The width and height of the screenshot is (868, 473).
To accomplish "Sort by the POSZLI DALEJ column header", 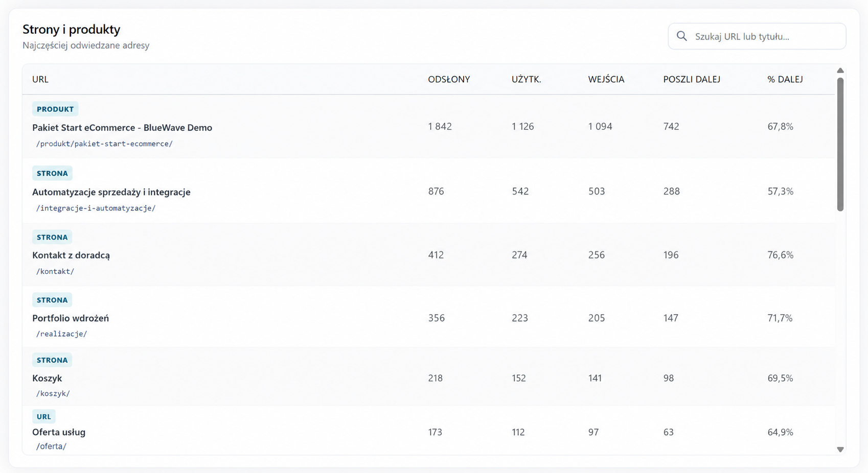I will point(692,79).
